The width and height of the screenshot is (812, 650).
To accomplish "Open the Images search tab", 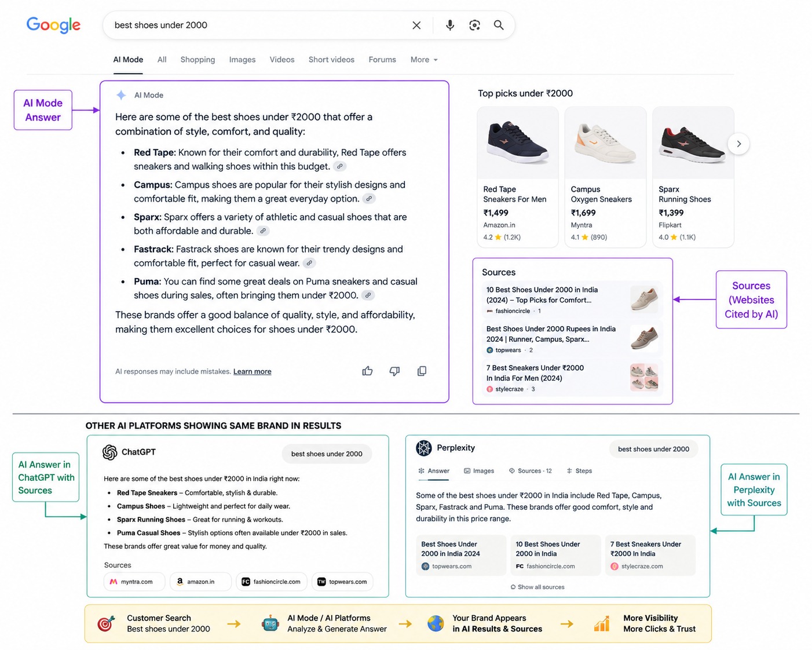I will click(242, 60).
